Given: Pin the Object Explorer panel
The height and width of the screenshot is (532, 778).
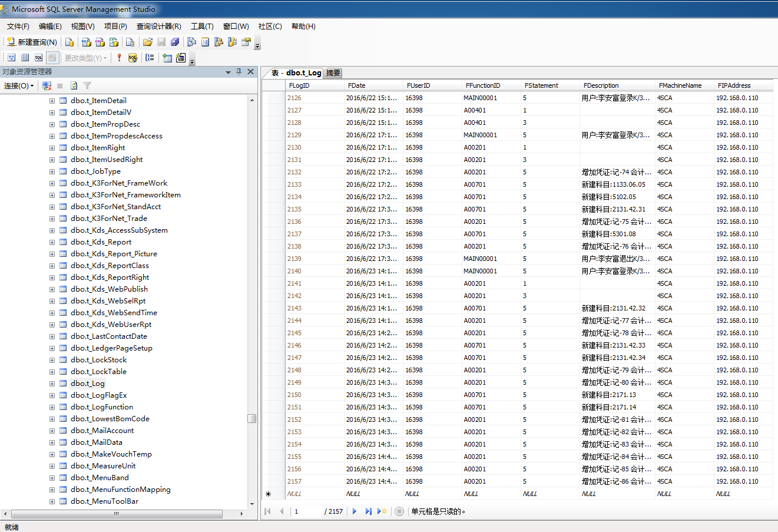Looking at the screenshot, I should [239, 72].
